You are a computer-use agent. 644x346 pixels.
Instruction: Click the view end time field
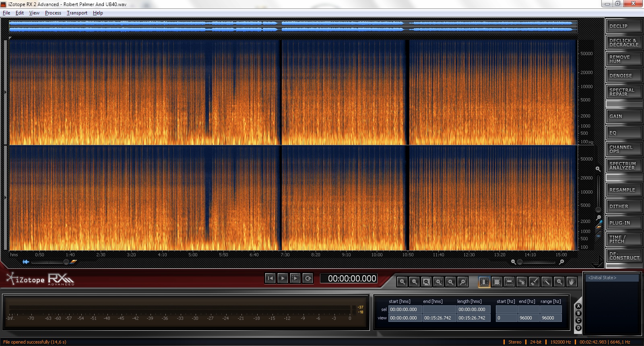click(440, 318)
